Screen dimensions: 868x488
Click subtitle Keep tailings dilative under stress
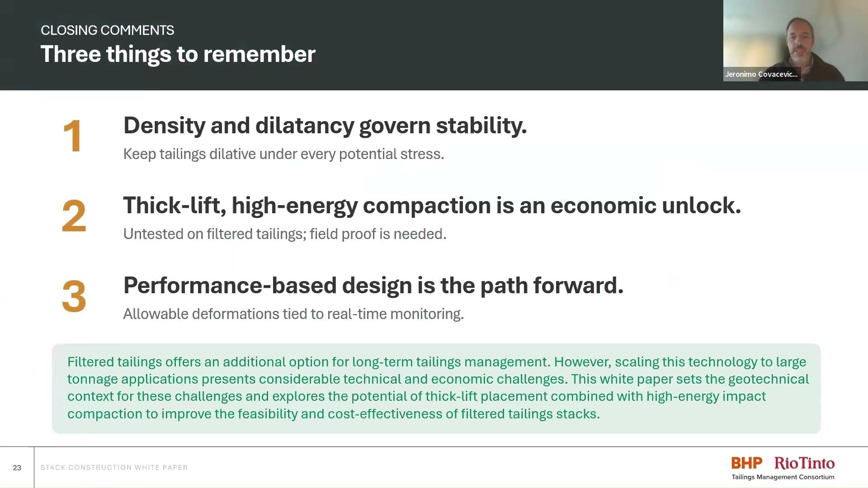283,154
